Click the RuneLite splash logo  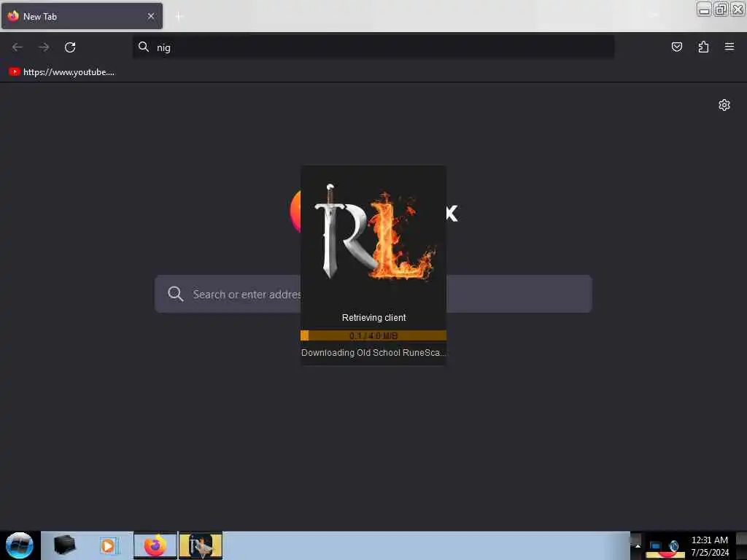[374, 232]
